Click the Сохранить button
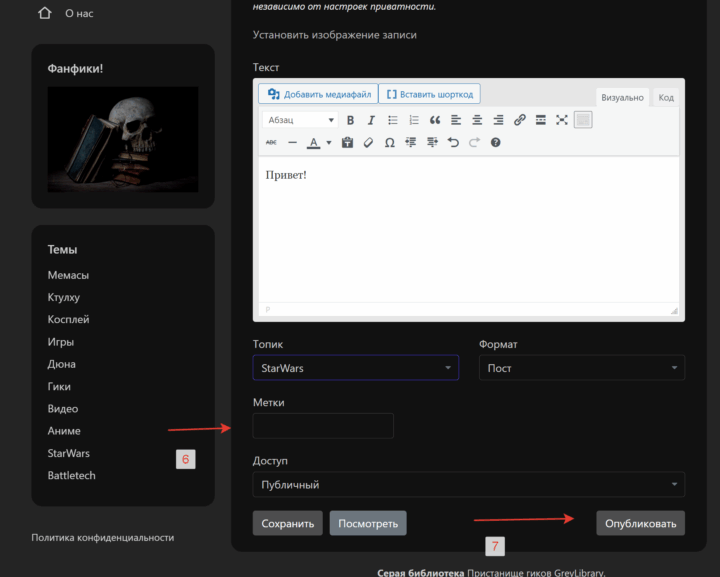The width and height of the screenshot is (720, 577). point(287,523)
